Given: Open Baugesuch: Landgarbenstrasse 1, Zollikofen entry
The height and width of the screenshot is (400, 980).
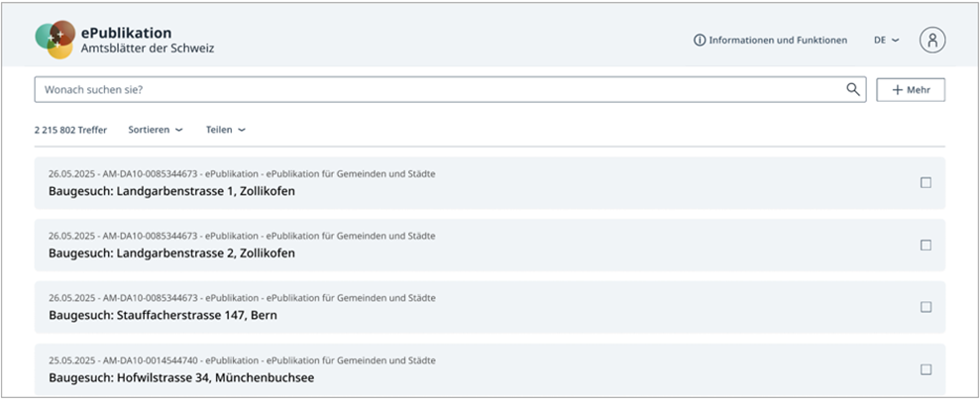Looking at the screenshot, I should (171, 191).
